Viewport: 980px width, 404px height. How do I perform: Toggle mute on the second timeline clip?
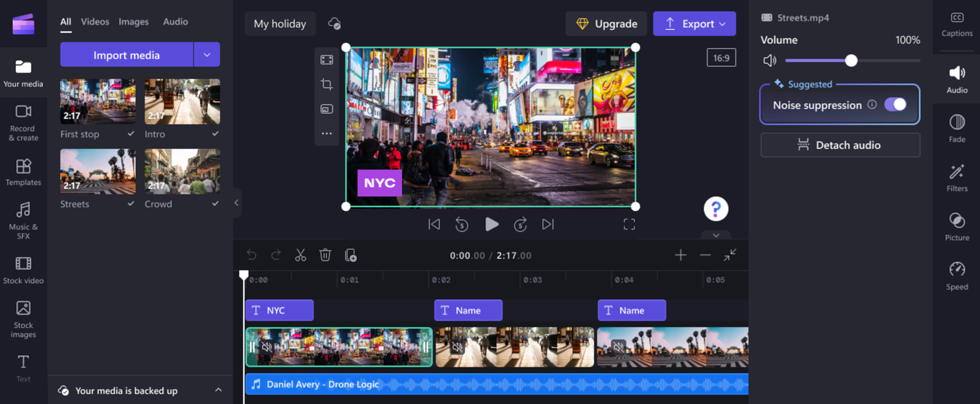click(x=457, y=347)
